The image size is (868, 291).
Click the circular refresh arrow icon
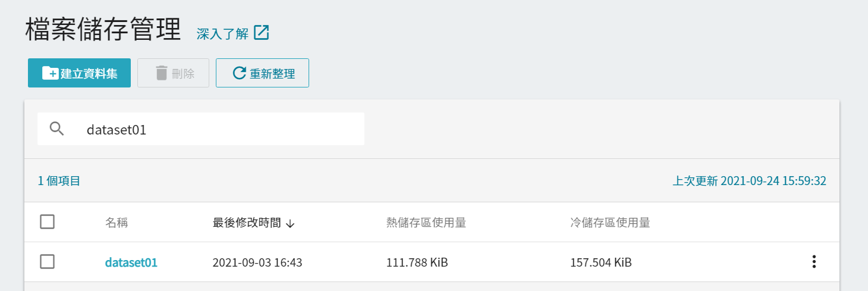239,73
